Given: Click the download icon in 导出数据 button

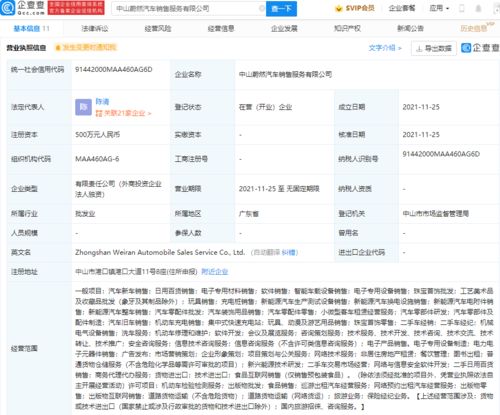Looking at the screenshot, I should (x=419, y=49).
